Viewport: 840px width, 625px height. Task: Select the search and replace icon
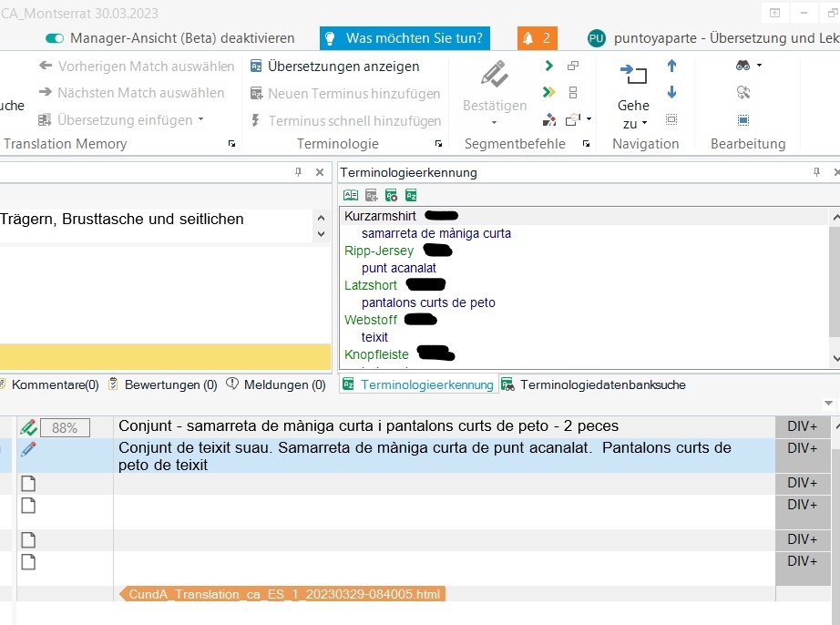coord(743,92)
